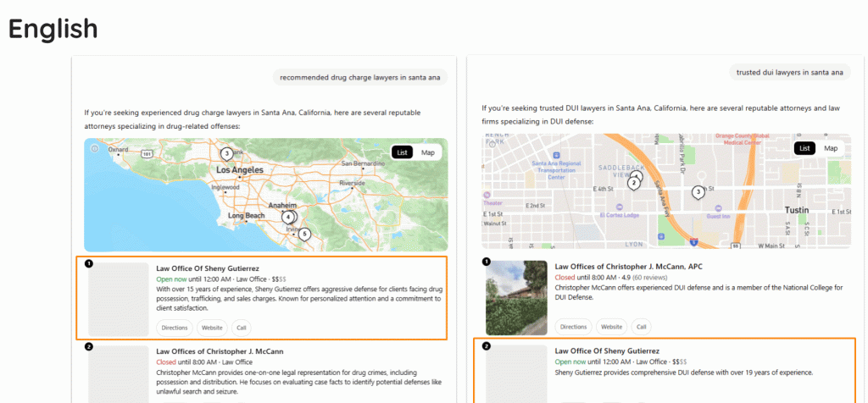Switch the Los Angeles map to List view
Image resolution: width=868 pixels, height=403 pixels.
[x=403, y=152]
